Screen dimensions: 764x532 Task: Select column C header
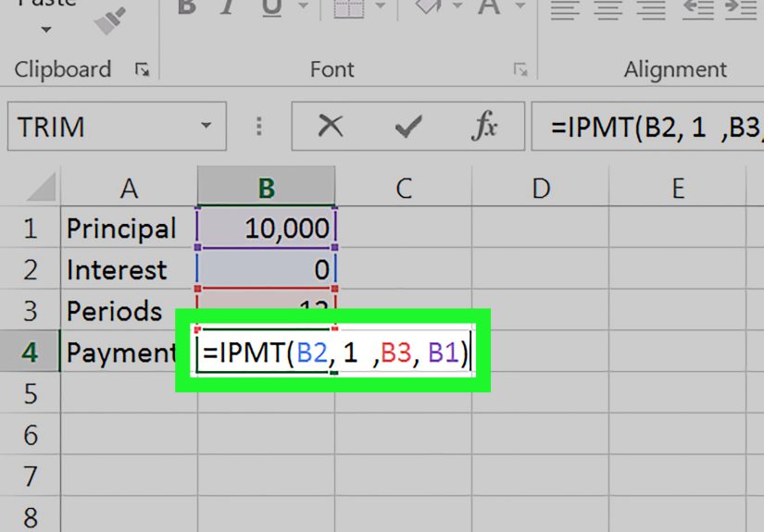coord(404,187)
